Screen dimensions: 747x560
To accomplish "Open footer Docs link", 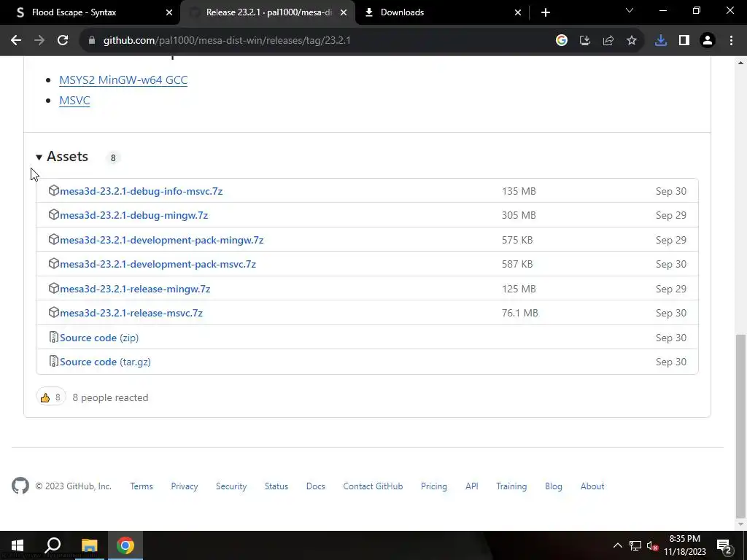I will click(x=315, y=486).
